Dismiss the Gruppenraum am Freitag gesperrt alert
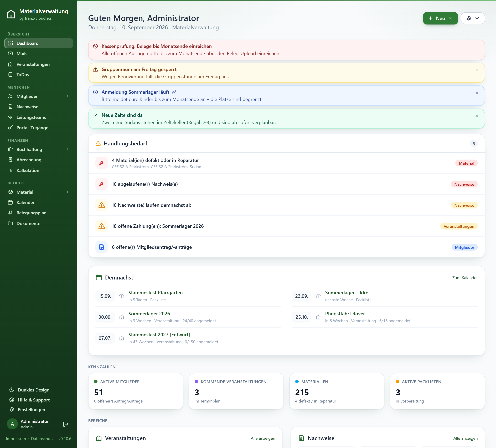Viewport: 496px width, 448px height. coord(477,71)
